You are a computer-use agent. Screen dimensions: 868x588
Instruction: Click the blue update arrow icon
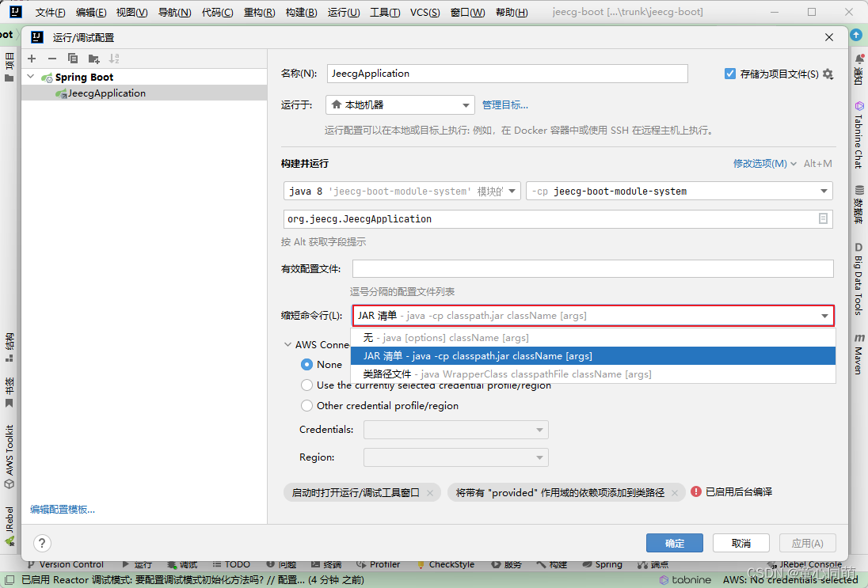(x=856, y=34)
